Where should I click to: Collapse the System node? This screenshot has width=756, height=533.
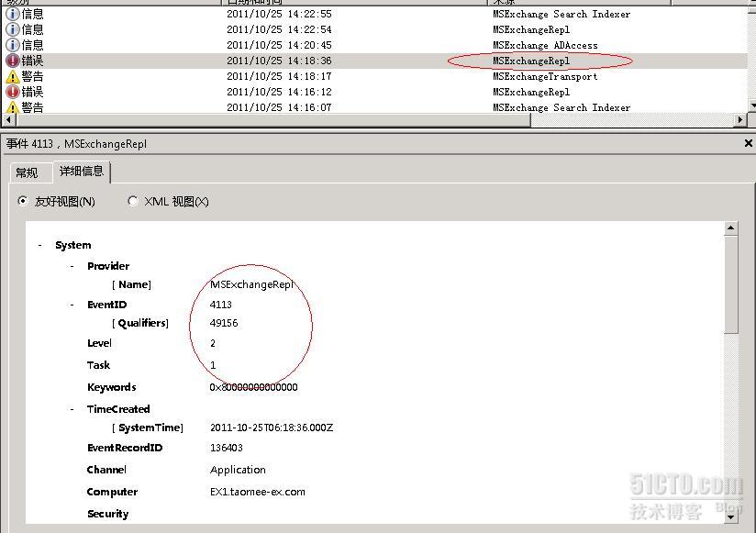tap(39, 245)
